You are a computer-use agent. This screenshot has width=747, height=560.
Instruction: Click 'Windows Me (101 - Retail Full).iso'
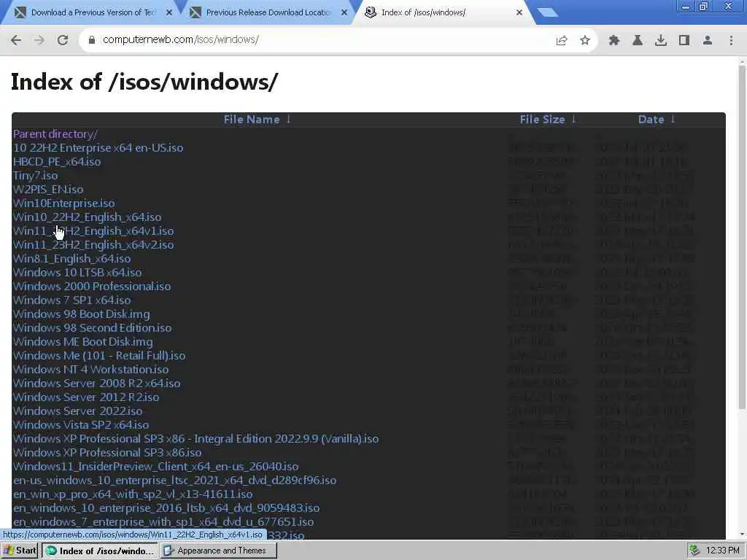tap(99, 356)
